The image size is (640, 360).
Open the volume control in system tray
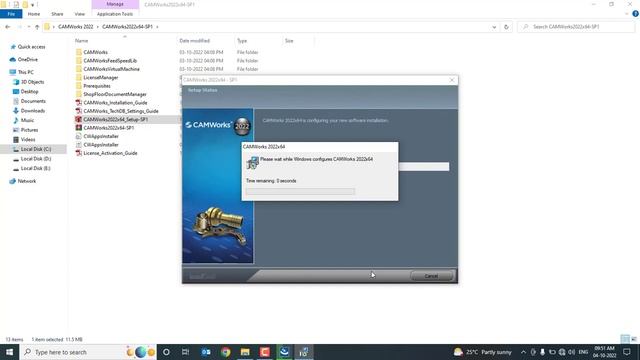(x=571, y=352)
